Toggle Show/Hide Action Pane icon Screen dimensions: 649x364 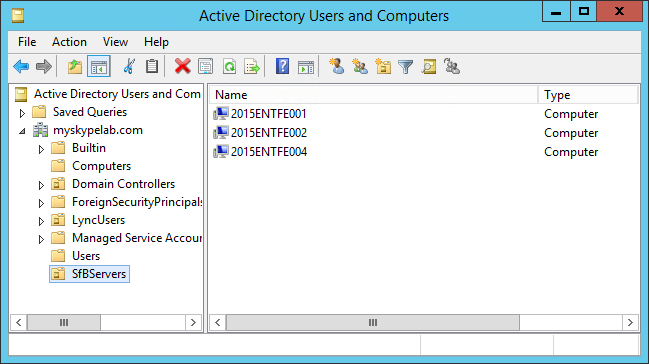(x=306, y=67)
